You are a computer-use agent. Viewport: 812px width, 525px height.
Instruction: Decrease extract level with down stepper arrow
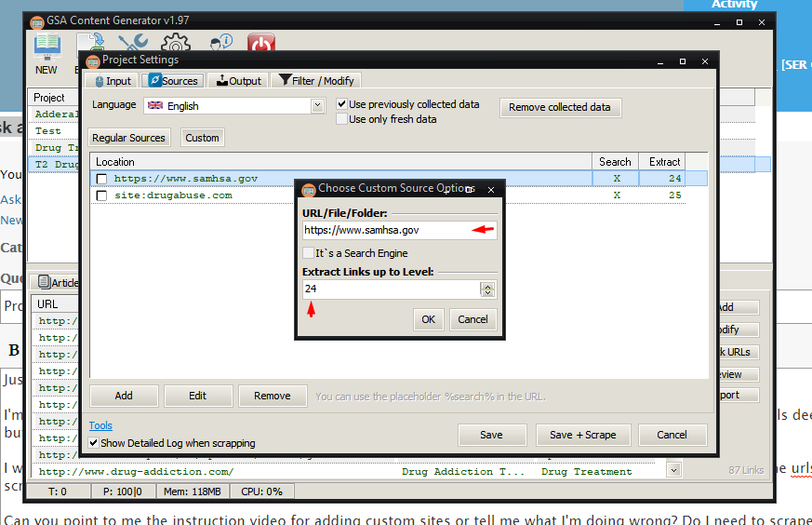click(x=487, y=293)
